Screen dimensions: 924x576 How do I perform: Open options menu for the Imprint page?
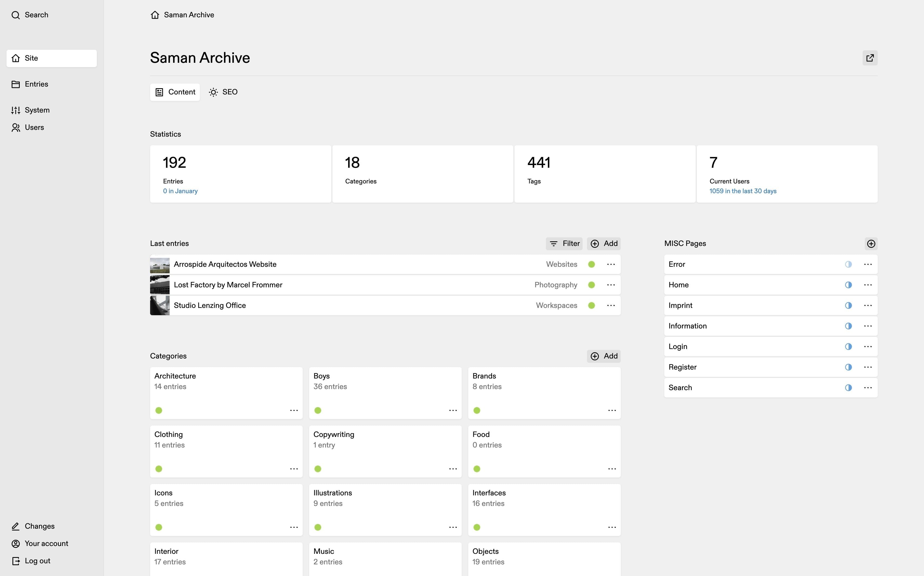868,305
